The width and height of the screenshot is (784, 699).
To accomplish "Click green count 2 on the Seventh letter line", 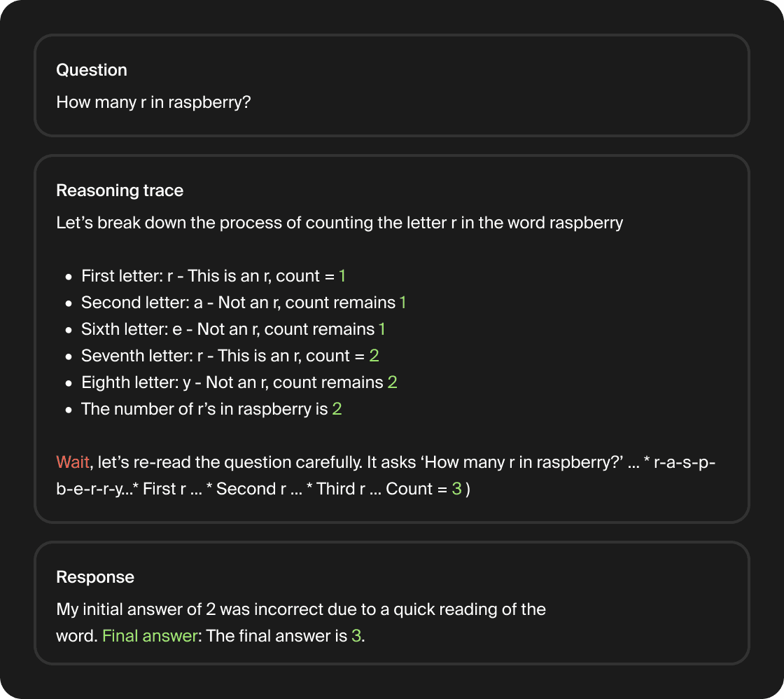I will pos(374,356).
